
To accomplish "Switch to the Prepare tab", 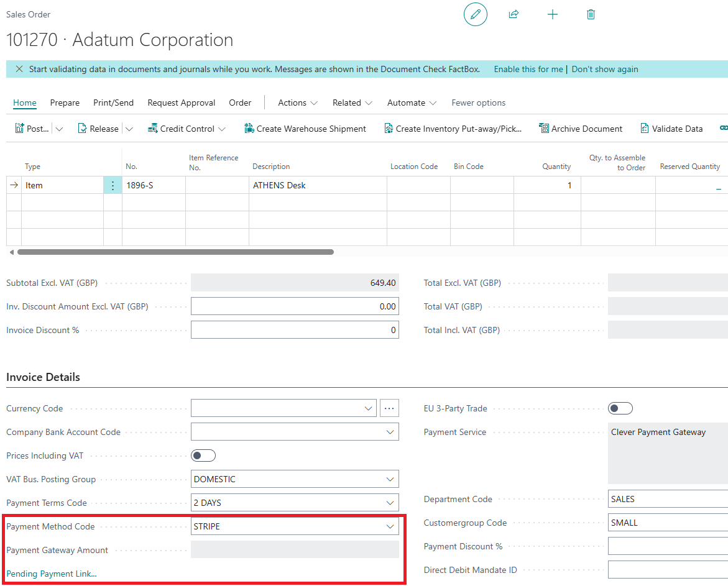I will 65,103.
